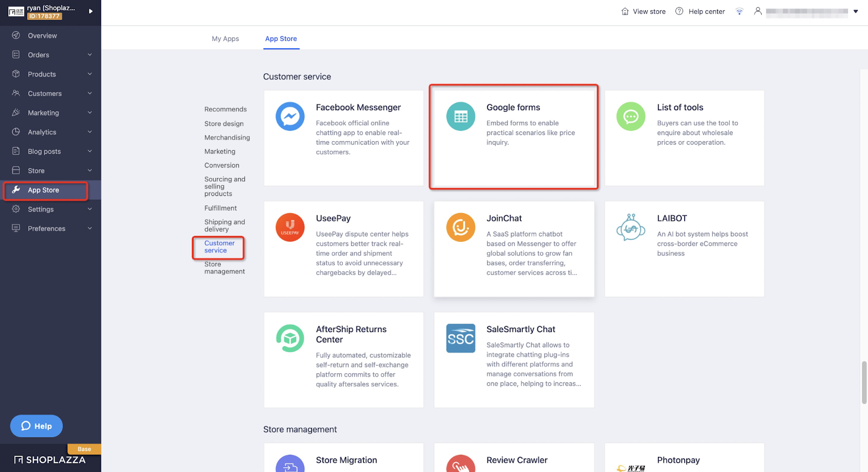Open the store switcher arrow next to ryan
This screenshot has height=472, width=868.
point(91,11)
